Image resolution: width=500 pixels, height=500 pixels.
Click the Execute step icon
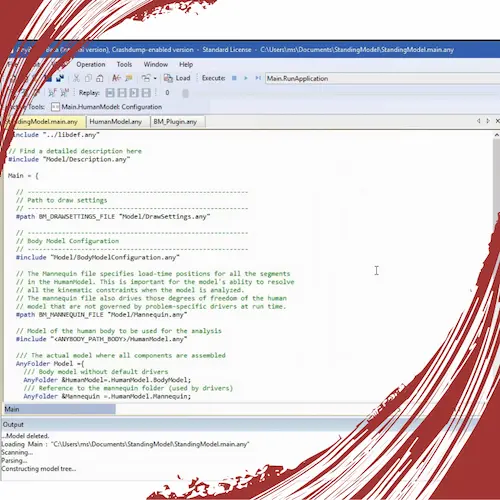[258, 78]
